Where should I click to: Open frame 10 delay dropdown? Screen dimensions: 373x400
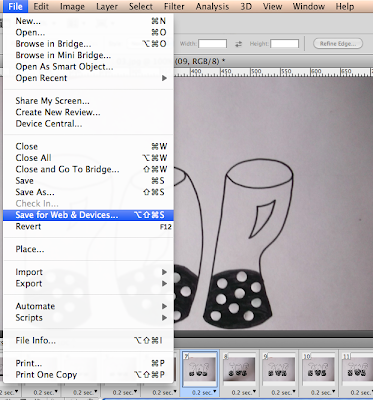tap(323, 392)
